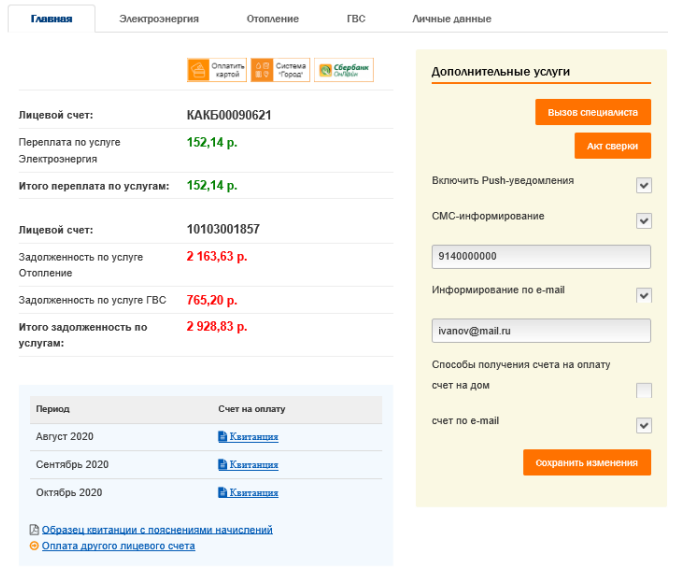This screenshot has width=675, height=571.
Task: Disable the Push-уведомления checkbox
Action: pos(644,185)
